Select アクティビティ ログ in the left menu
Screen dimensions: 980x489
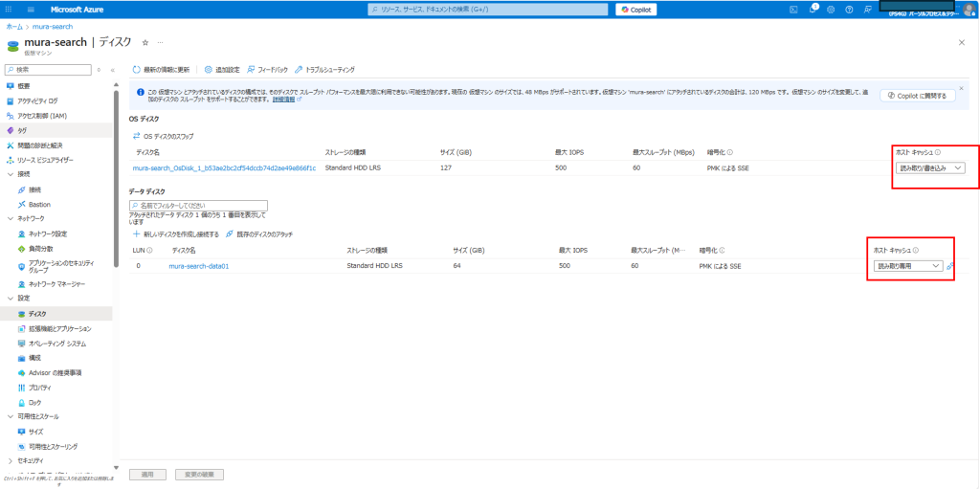[37, 100]
